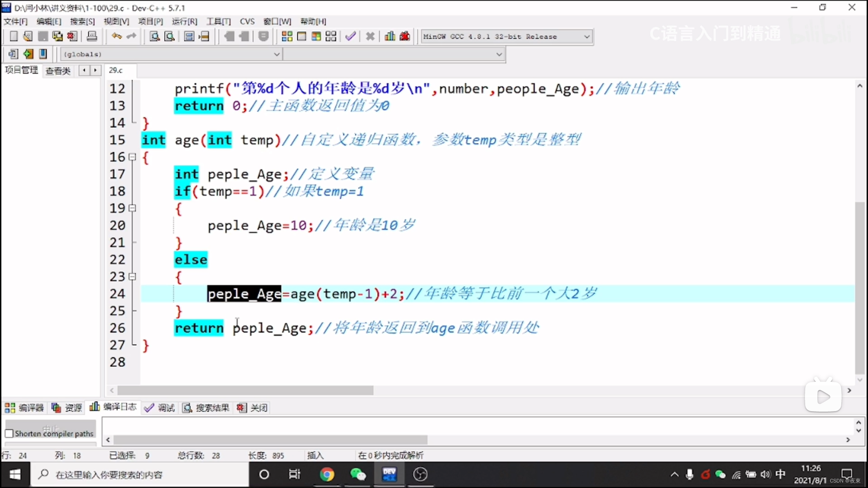Open the (globals) scope dropdown
The image size is (868, 488).
point(277,54)
